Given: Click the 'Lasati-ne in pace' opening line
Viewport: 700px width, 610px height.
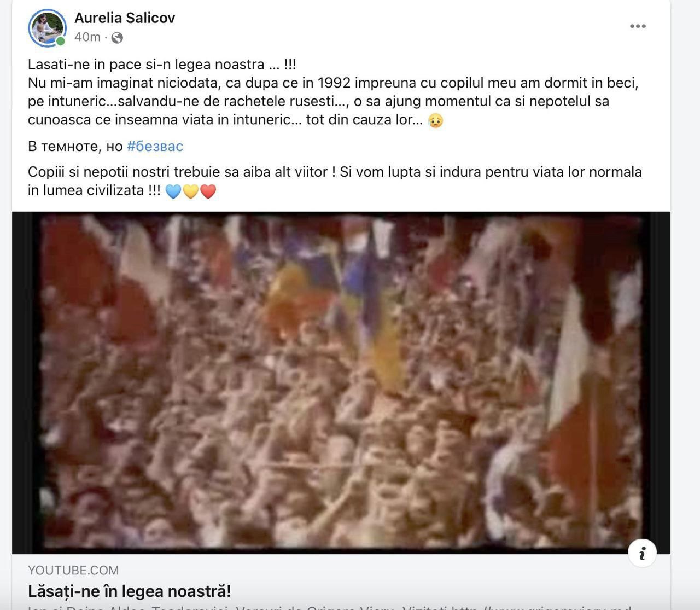Looking at the screenshot, I should coord(162,65).
